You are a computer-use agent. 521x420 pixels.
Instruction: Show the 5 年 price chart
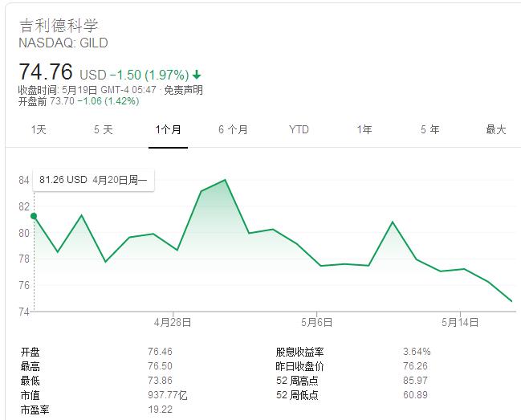[430, 129]
